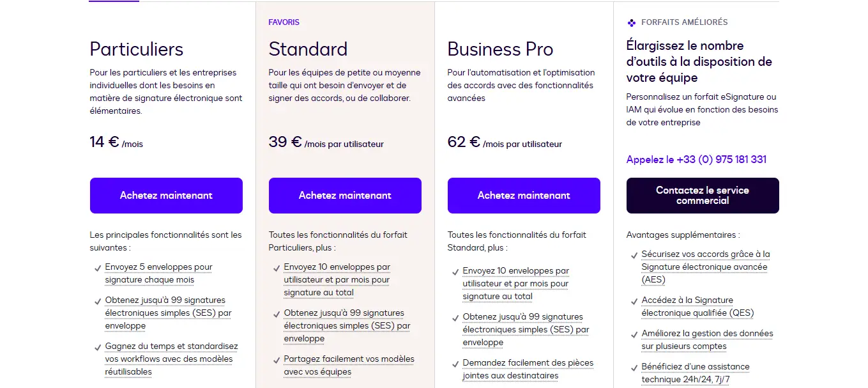Click "Partagez facilement vos modèles avec vos équipes"
This screenshot has width=868, height=388.
349,365
